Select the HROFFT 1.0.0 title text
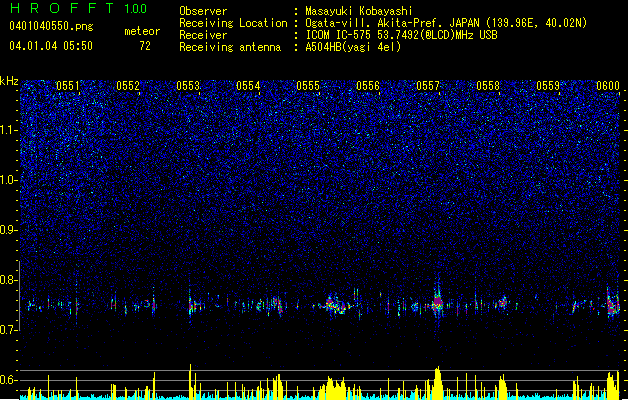 [78, 8]
